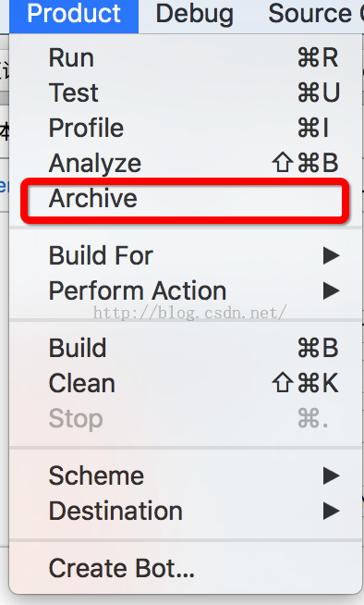The height and width of the screenshot is (605, 364).
Task: Expand the Scheme submenu
Action: coord(186,475)
